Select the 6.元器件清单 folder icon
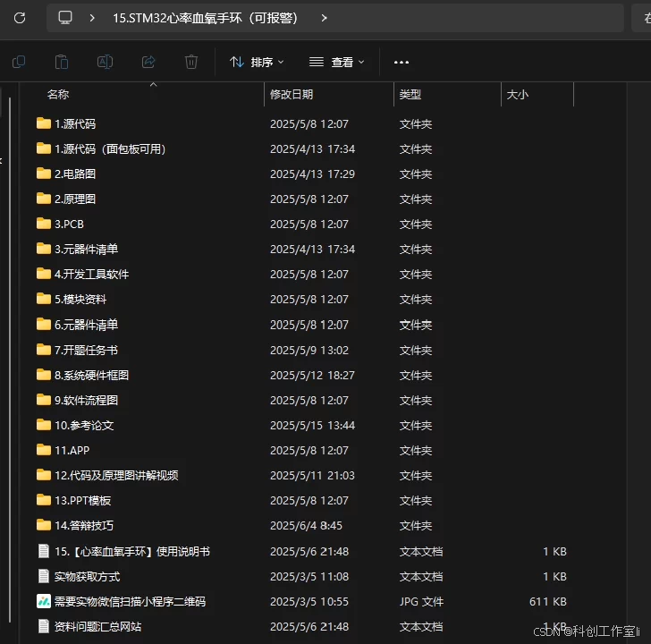Viewport: 651px width, 644px height. (x=44, y=324)
